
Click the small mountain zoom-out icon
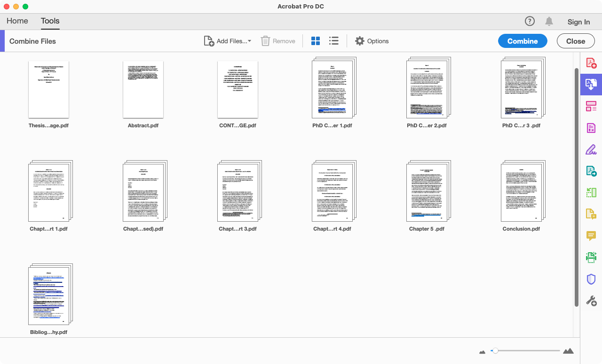click(x=482, y=351)
